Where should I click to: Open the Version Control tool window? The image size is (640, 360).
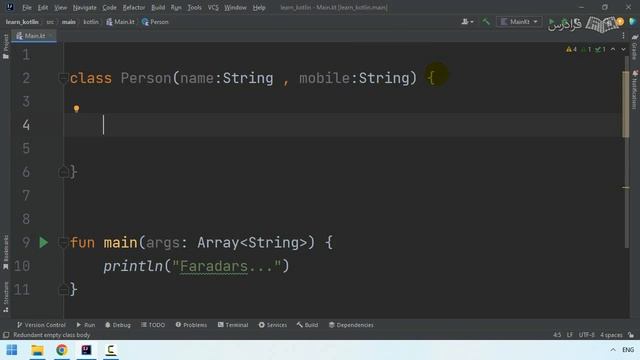coord(41,325)
